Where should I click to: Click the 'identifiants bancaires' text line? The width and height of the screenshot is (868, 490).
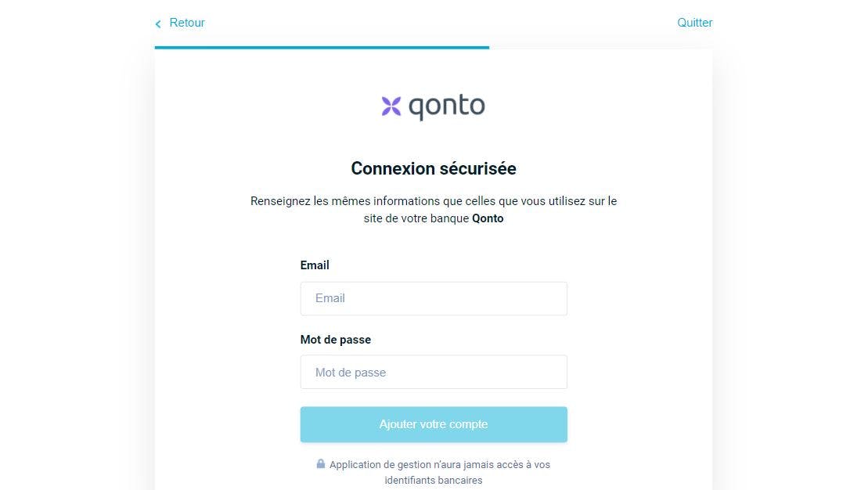pos(434,480)
